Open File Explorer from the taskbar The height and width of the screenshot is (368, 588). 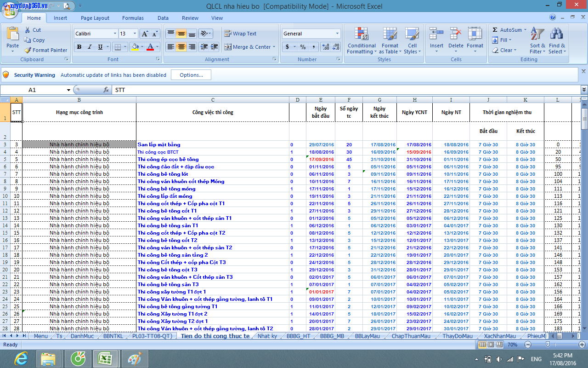[x=48, y=358]
